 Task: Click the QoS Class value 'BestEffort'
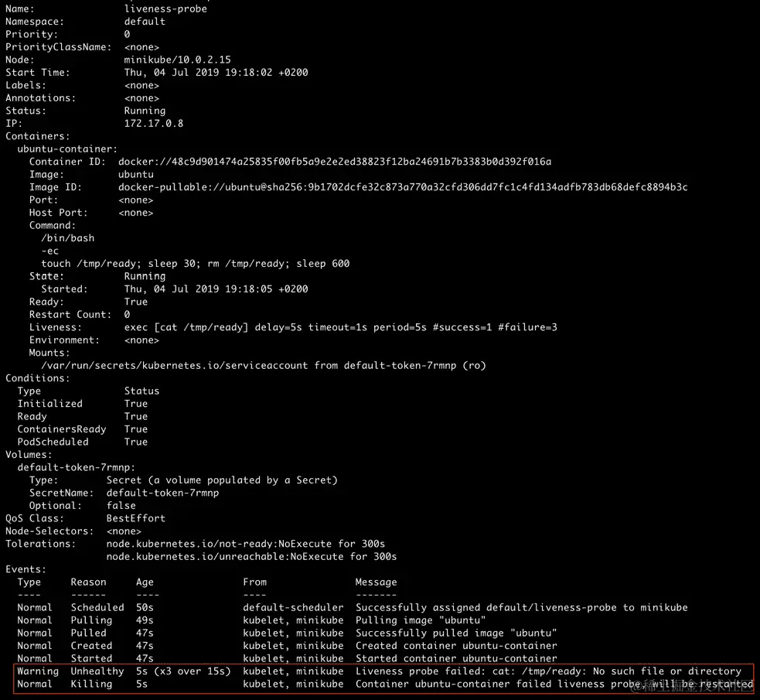click(x=136, y=518)
